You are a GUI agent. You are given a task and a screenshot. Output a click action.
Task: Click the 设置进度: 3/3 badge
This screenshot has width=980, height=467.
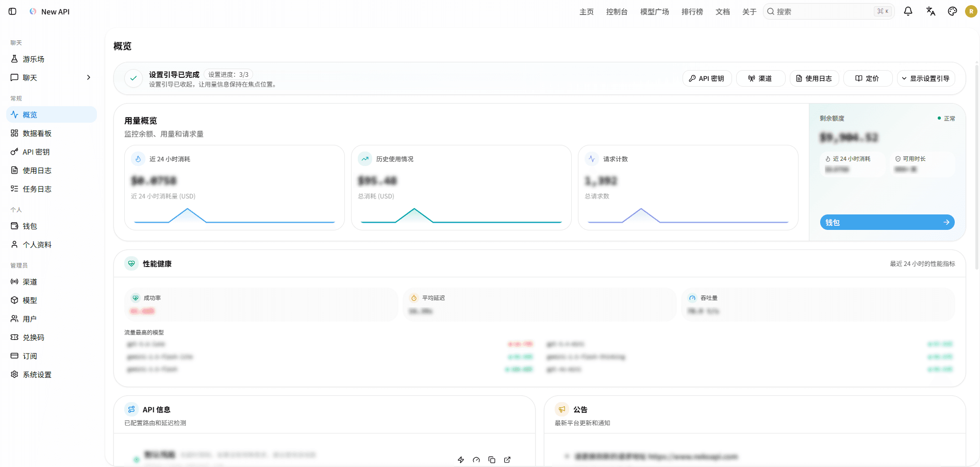point(228,75)
